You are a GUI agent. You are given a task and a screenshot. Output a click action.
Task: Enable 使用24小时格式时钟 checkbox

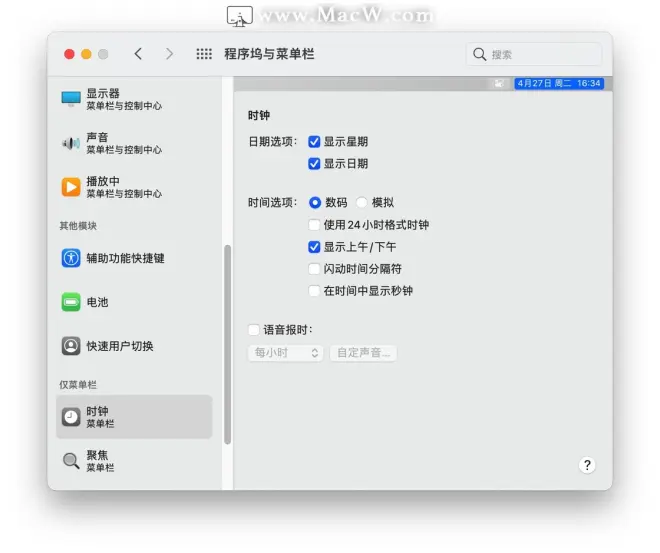(314, 225)
